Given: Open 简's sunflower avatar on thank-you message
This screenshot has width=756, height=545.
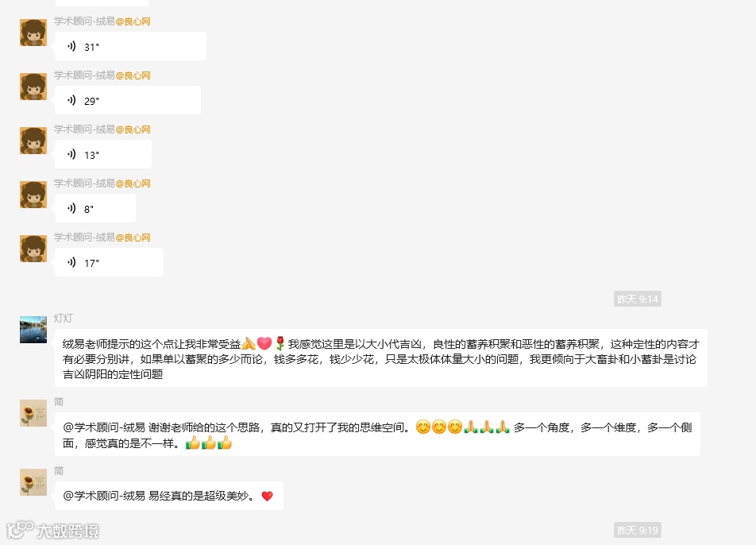Looking at the screenshot, I should [33, 413].
